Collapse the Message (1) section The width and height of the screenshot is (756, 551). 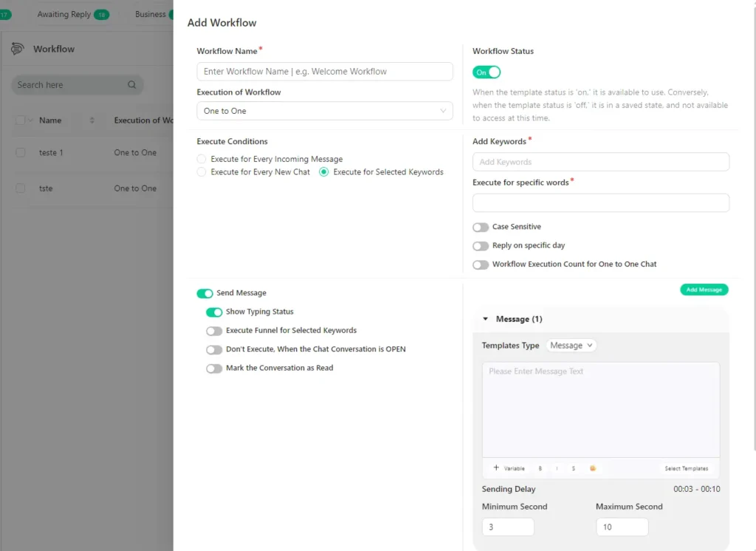[486, 319]
